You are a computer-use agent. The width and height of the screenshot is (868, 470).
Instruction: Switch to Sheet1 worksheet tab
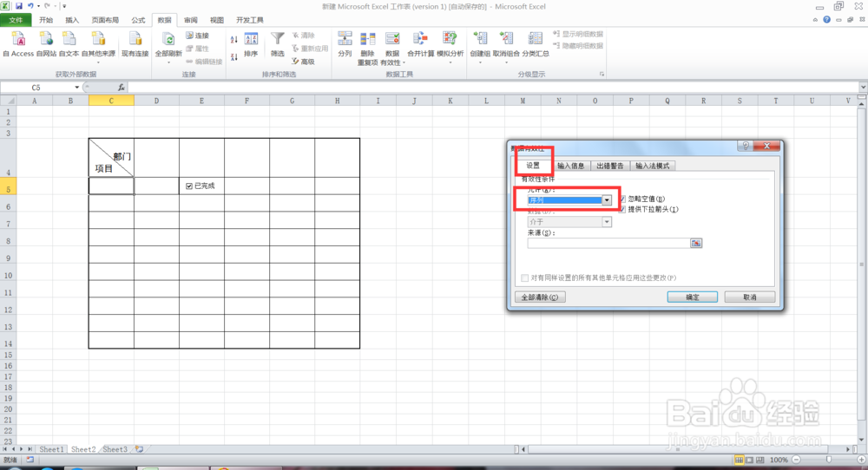(x=51, y=449)
